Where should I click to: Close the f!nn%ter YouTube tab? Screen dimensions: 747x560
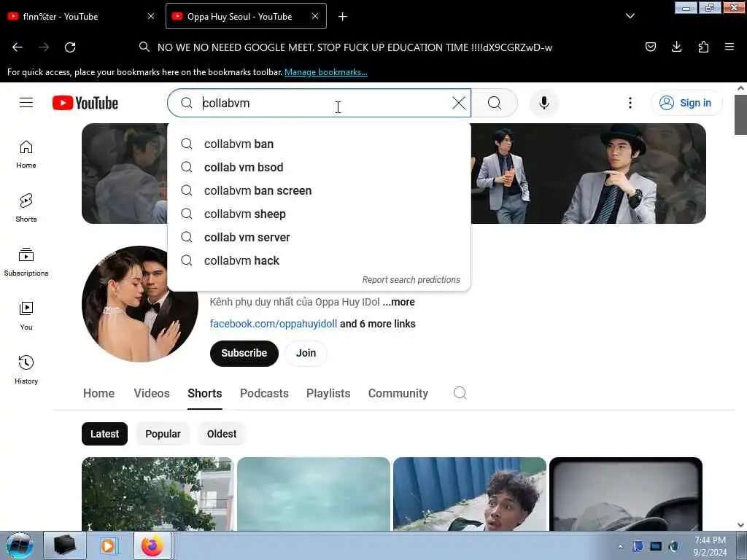point(151,16)
